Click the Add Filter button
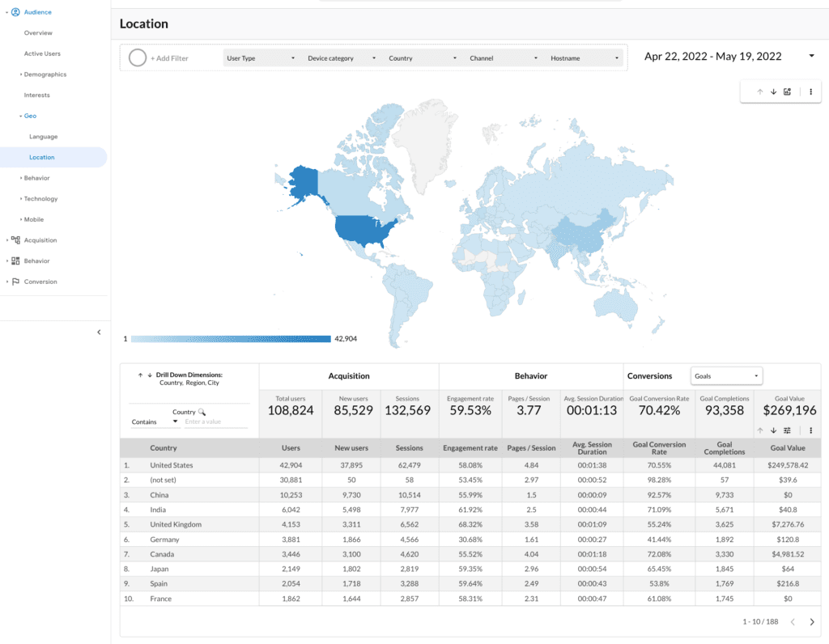Image resolution: width=829 pixels, height=644 pixels. tap(171, 57)
